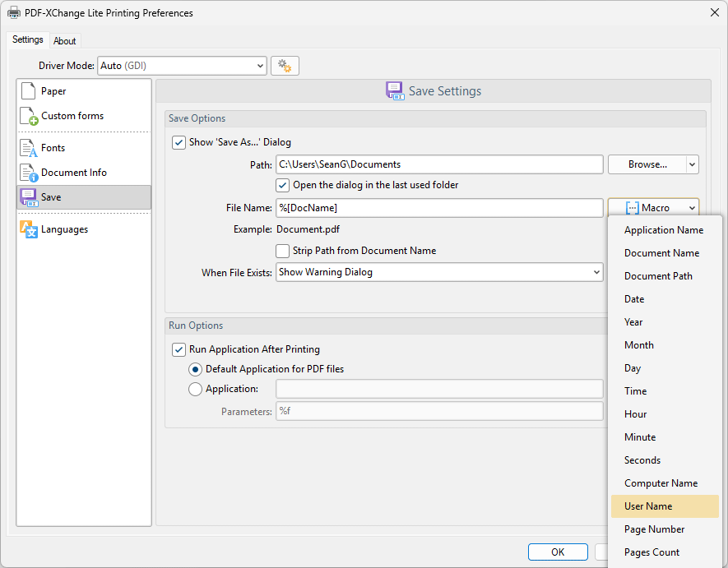Open the Paper settings page
The height and width of the screenshot is (568, 728).
84,91
